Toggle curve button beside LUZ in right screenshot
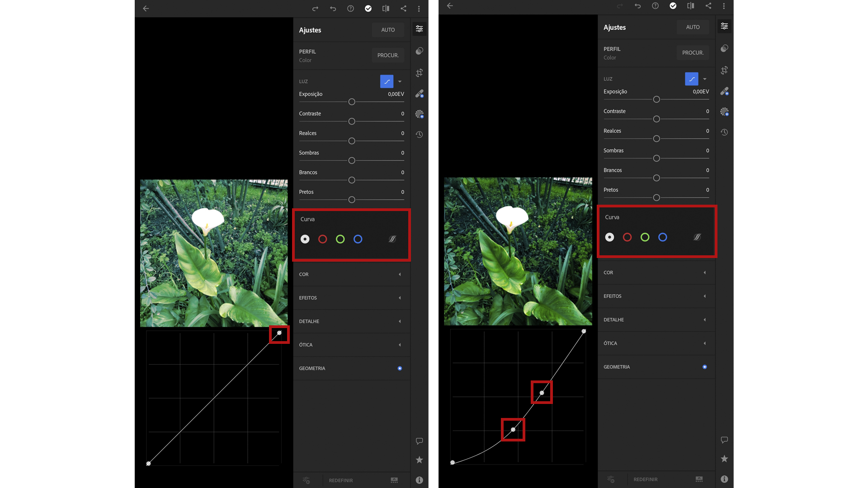 tap(692, 79)
